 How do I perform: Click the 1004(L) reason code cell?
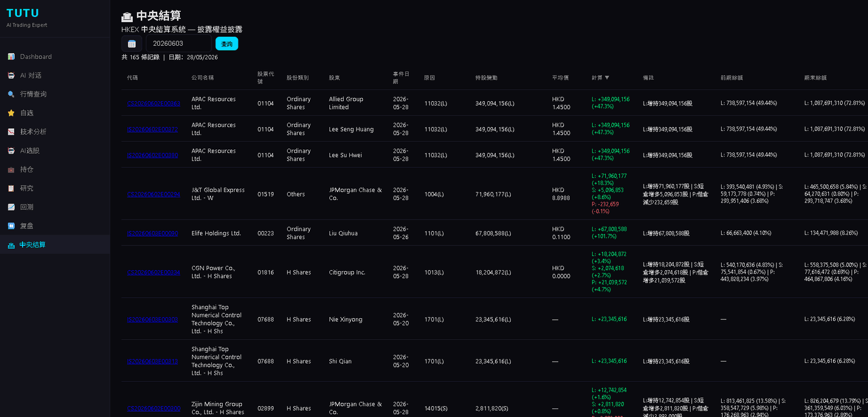pos(434,194)
